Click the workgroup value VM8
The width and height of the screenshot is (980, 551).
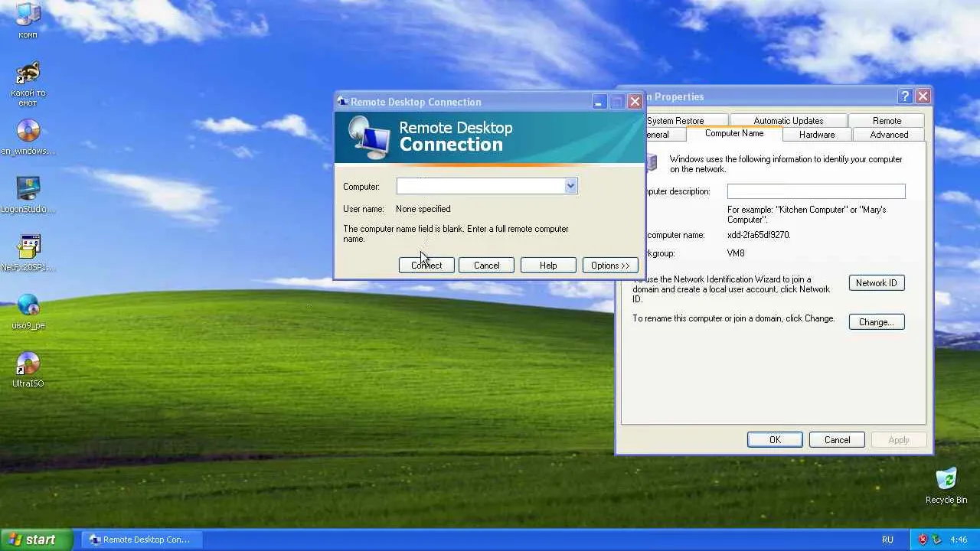pos(736,253)
